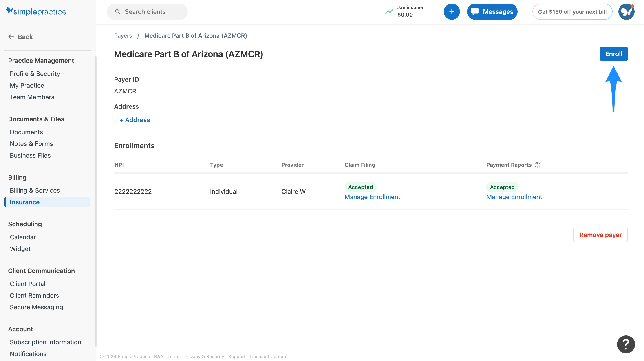Click the back arrow in the sidebar
Image resolution: width=644 pixels, height=361 pixels.
11,37
